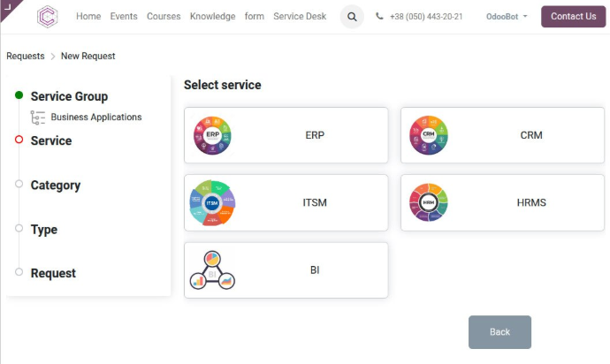Click the ERP circular diagram icon
The height and width of the screenshot is (364, 610).
[x=212, y=135]
